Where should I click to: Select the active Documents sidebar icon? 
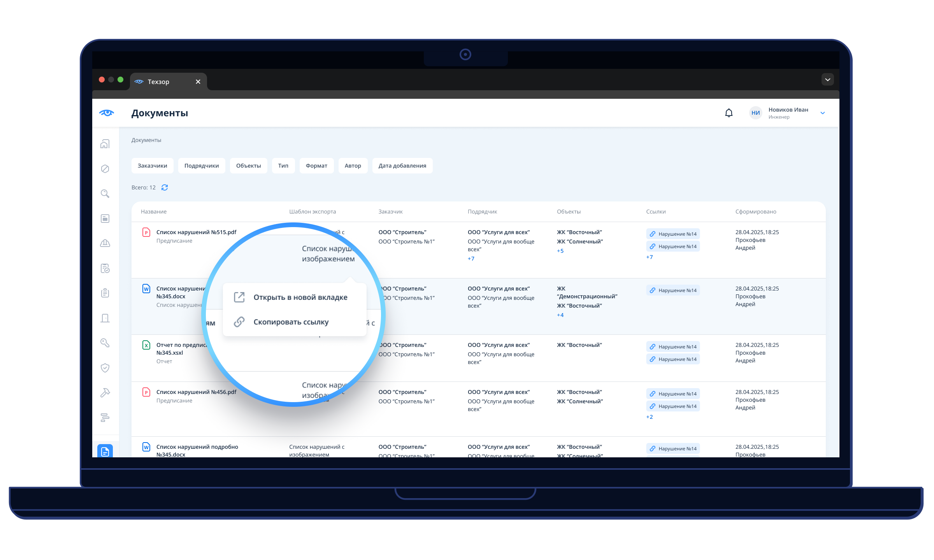click(x=105, y=451)
